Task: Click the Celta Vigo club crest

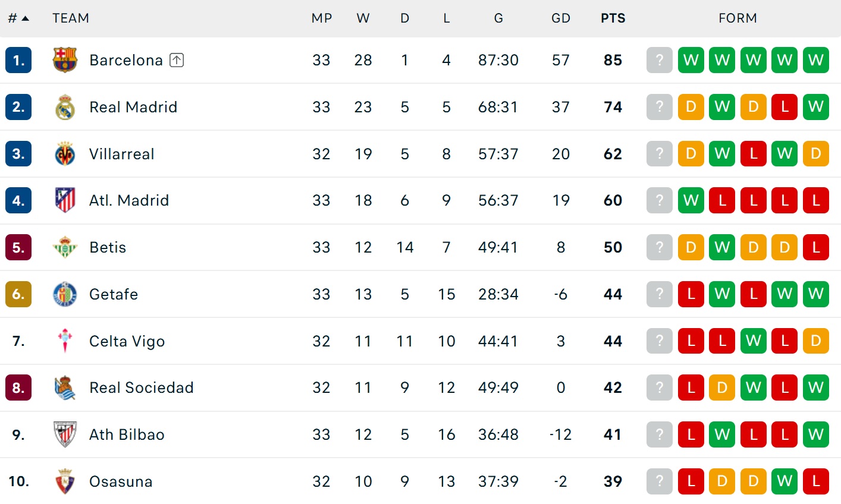Action: (65, 341)
